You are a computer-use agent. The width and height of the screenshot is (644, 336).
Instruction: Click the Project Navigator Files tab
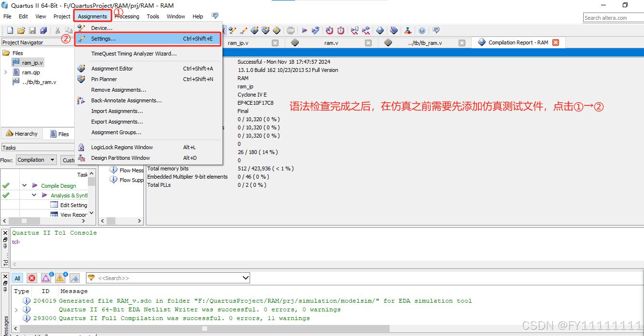tap(59, 134)
